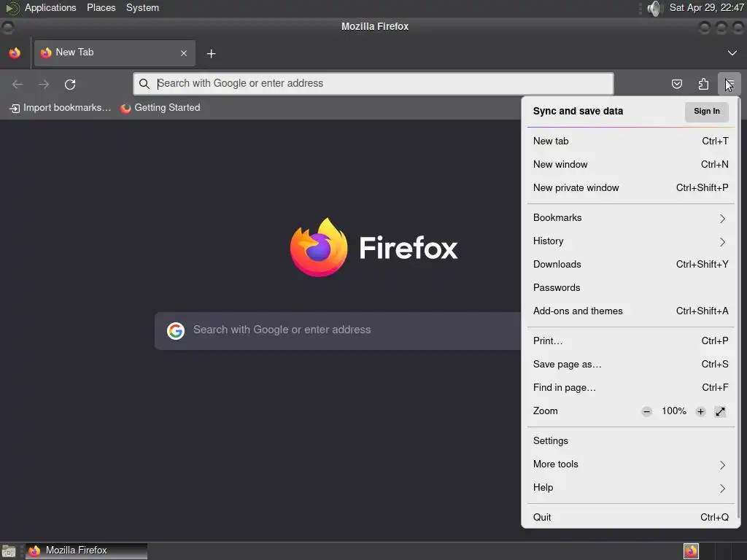Select New window menu entry
Viewport: 747px width, 560px height.
tap(630, 164)
